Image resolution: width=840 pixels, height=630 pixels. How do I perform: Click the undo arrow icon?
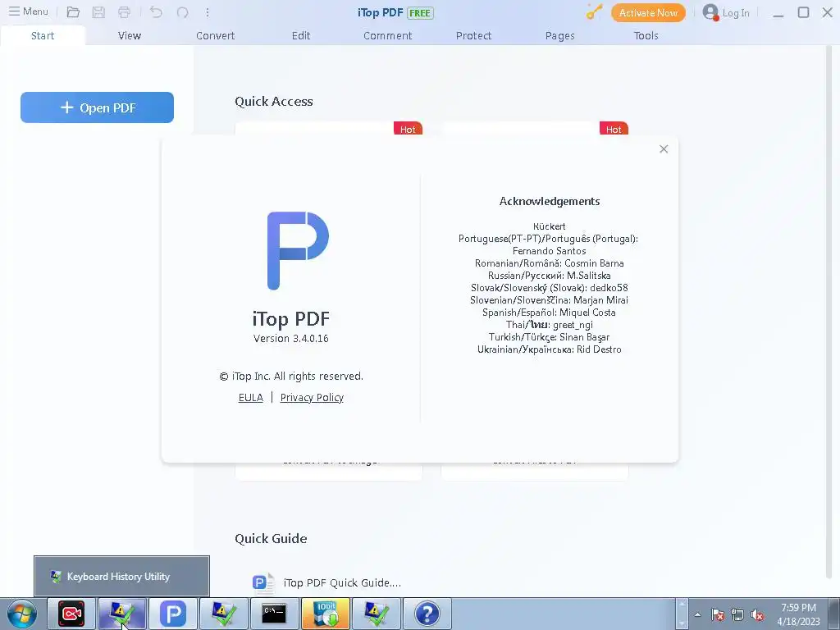pyautogui.click(x=156, y=12)
